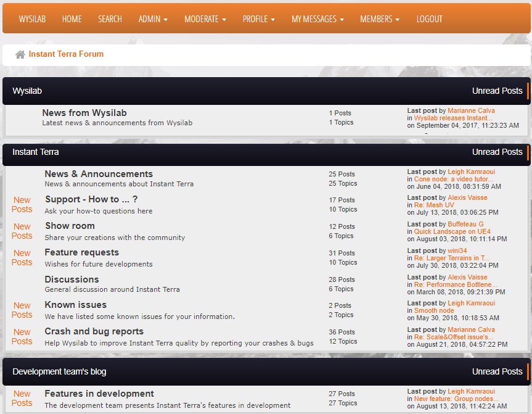This screenshot has height=414, width=532.
Task: Open Alexis Vaisse's profile in Discussions row
Action: pos(467,277)
